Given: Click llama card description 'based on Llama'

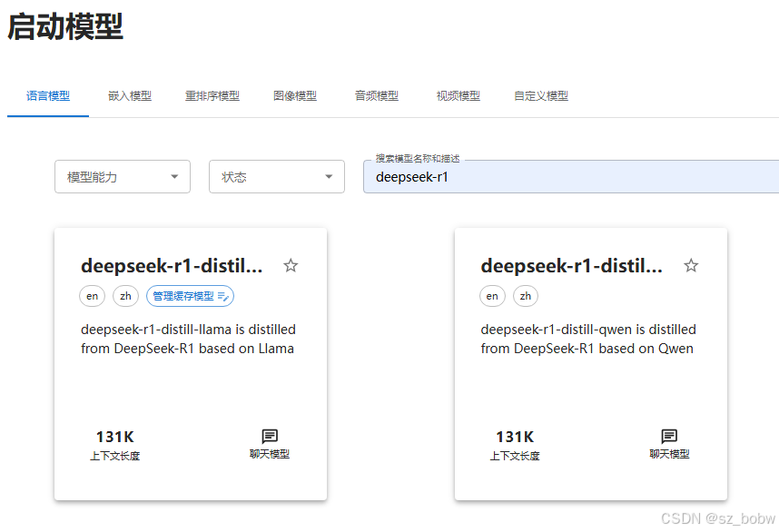Looking at the screenshot, I should click(x=246, y=349).
